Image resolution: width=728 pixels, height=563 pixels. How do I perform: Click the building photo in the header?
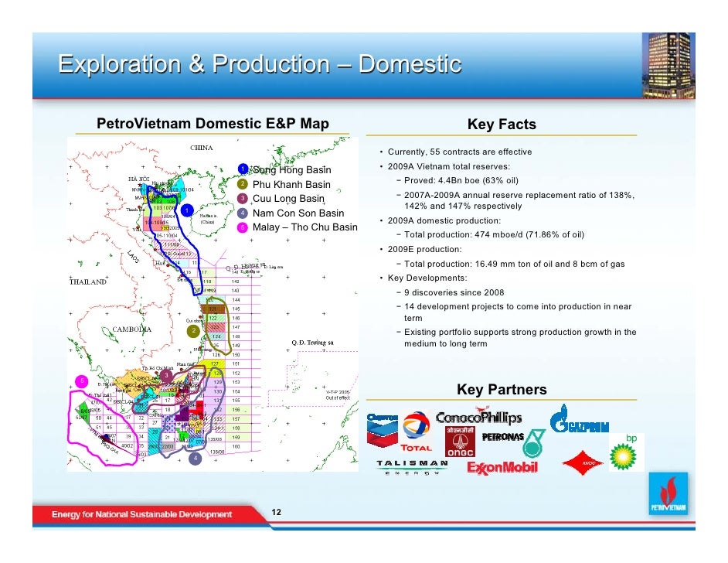click(668, 66)
